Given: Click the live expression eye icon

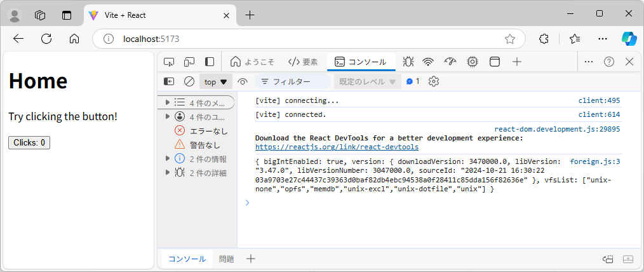Looking at the screenshot, I should (243, 81).
